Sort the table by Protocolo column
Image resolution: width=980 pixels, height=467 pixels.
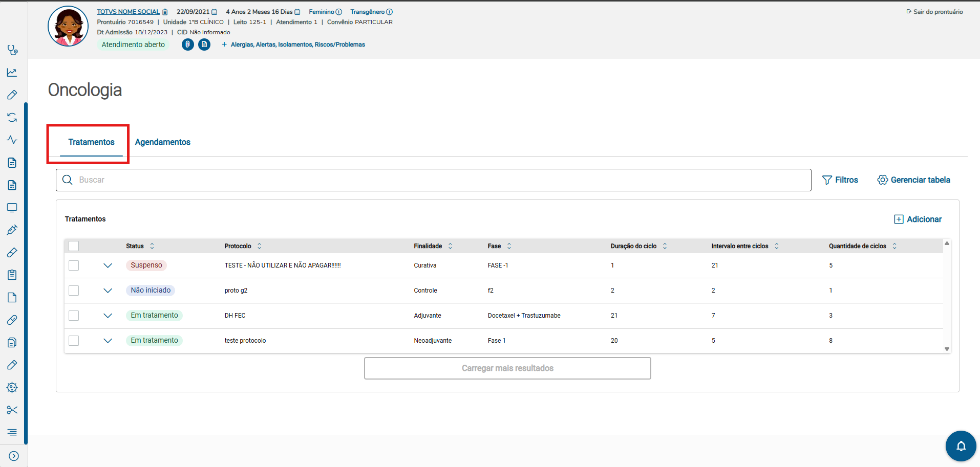(259, 246)
